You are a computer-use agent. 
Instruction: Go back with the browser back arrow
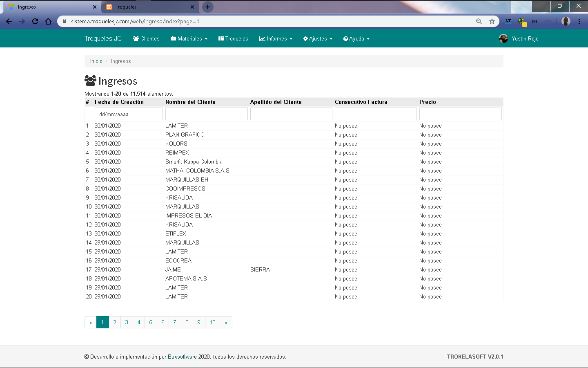[x=9, y=21]
